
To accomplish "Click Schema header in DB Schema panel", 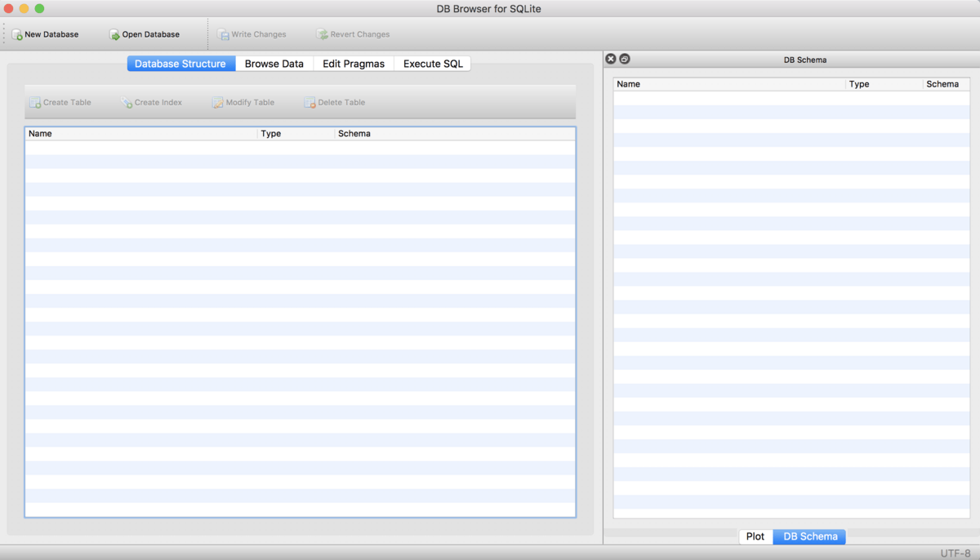I will [947, 84].
